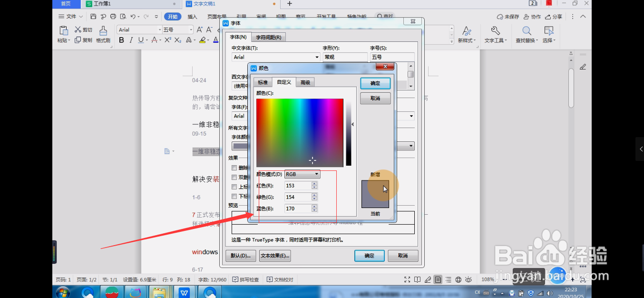The height and width of the screenshot is (298, 644).
Task: Click the Underline icon
Action: (140, 40)
